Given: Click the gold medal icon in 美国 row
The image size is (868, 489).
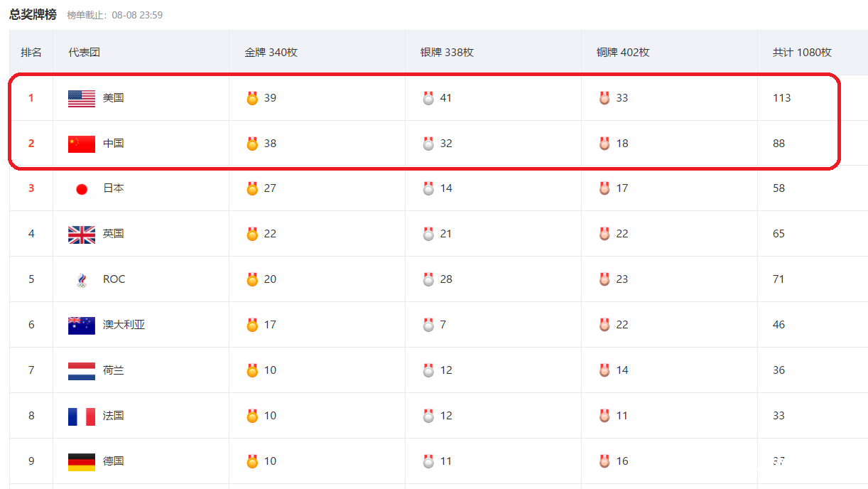Looking at the screenshot, I should pyautogui.click(x=252, y=98).
